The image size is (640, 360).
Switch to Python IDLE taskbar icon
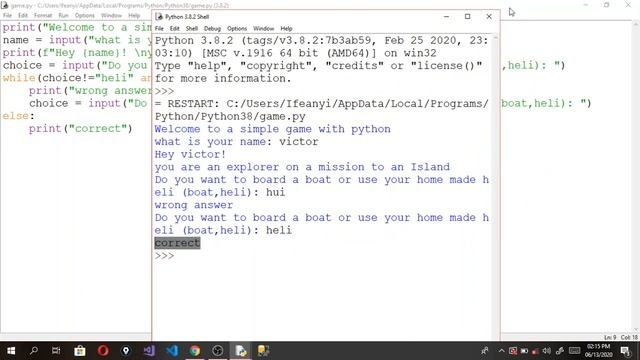(240, 351)
